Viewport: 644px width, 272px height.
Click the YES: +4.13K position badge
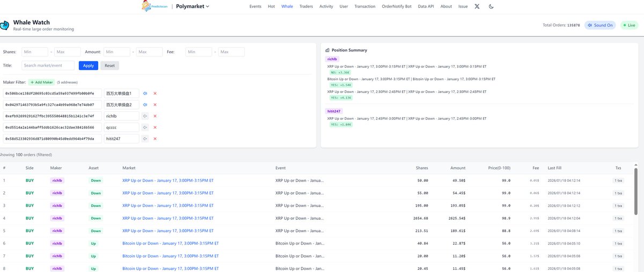(341, 97)
